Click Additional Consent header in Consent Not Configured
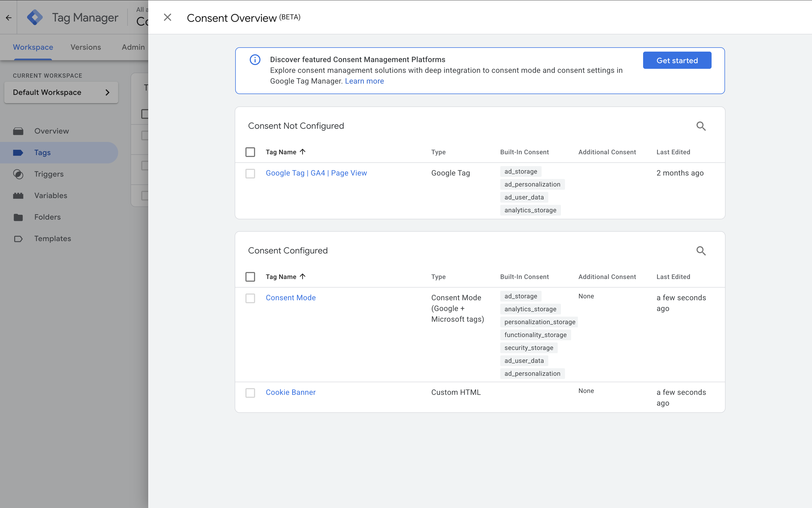Viewport: 812px width, 508px height. click(607, 152)
